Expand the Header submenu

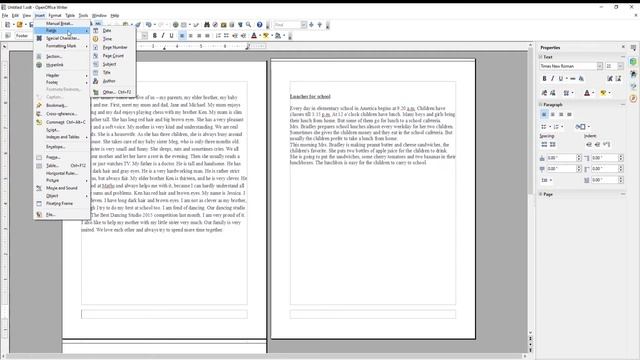[53, 76]
